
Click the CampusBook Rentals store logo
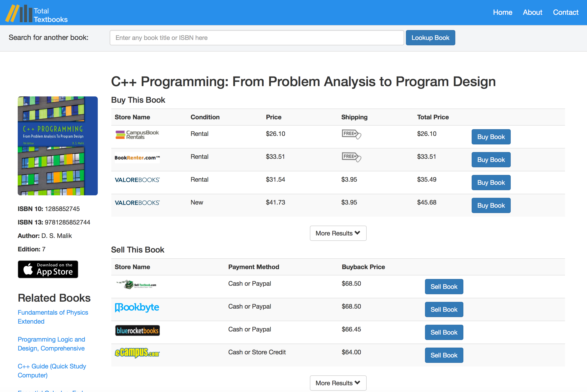137,135
